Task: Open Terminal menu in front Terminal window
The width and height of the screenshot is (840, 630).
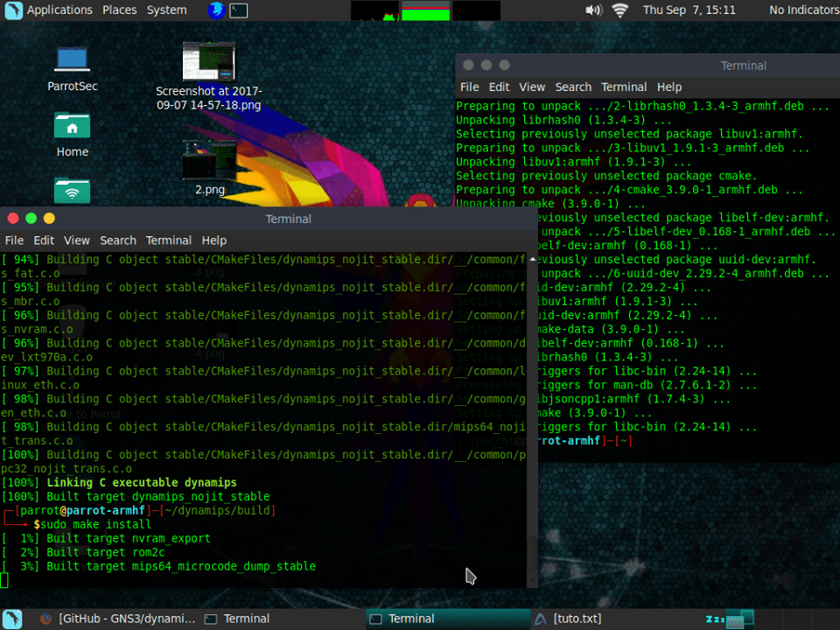Action: pos(168,241)
